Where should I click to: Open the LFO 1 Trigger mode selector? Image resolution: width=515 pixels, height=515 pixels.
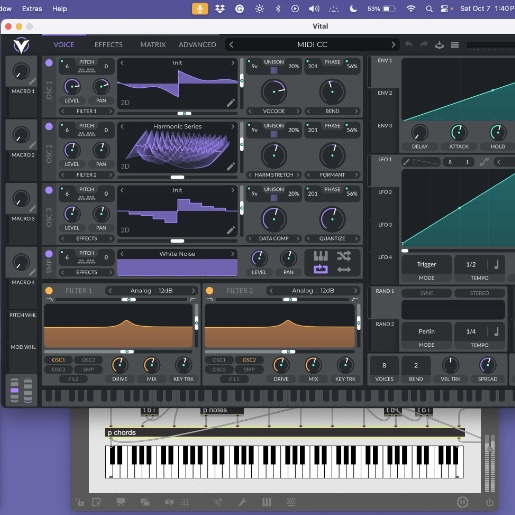coord(426,265)
